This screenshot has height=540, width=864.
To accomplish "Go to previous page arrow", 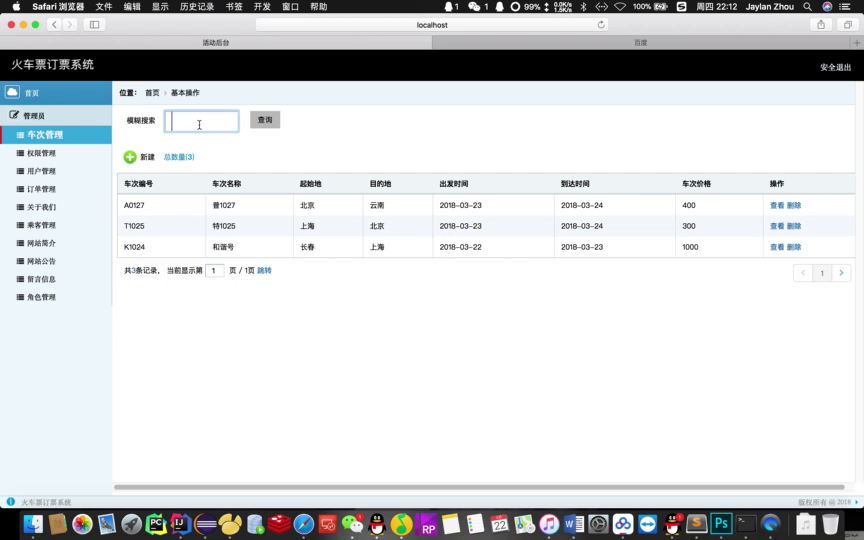I will 803,273.
